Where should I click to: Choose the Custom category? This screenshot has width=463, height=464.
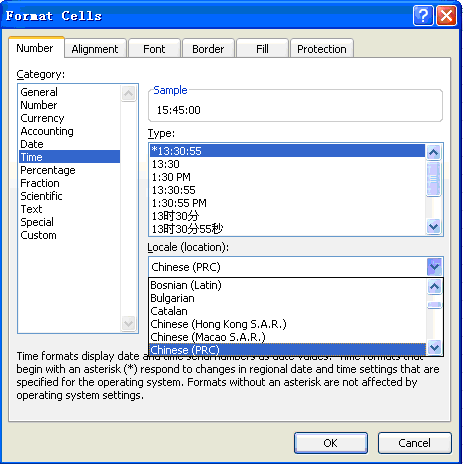click(69, 235)
